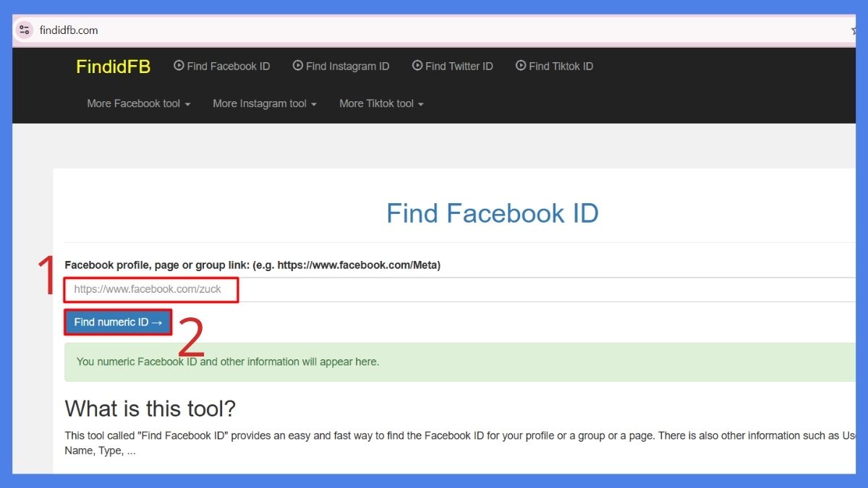Expand the More Tiktok tool dropdown

coord(381,103)
